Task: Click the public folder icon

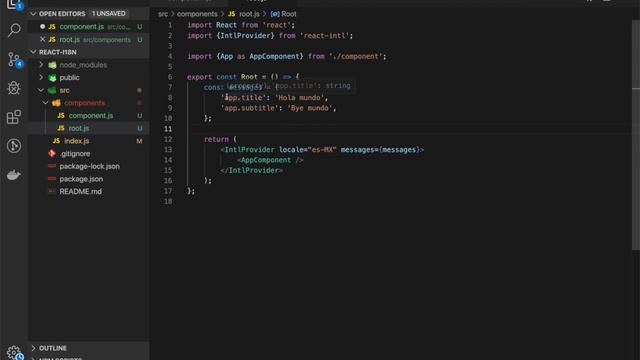Action: click(x=52, y=78)
